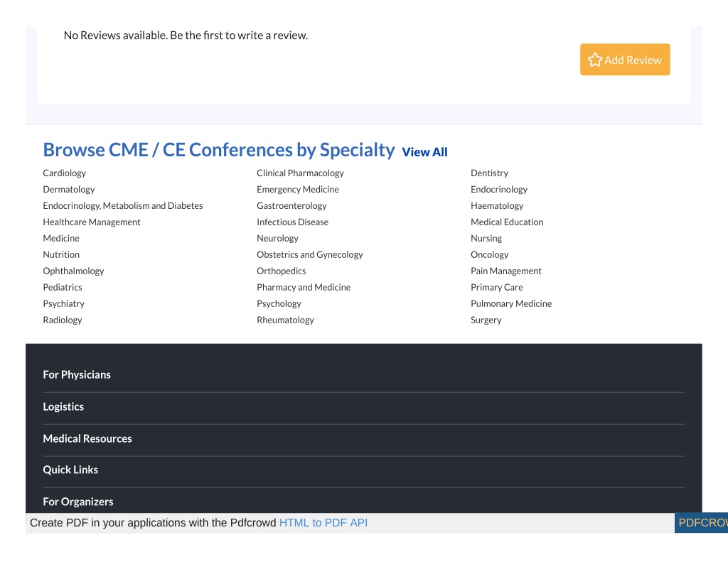Select Infectious Disease specialty

coord(292,222)
